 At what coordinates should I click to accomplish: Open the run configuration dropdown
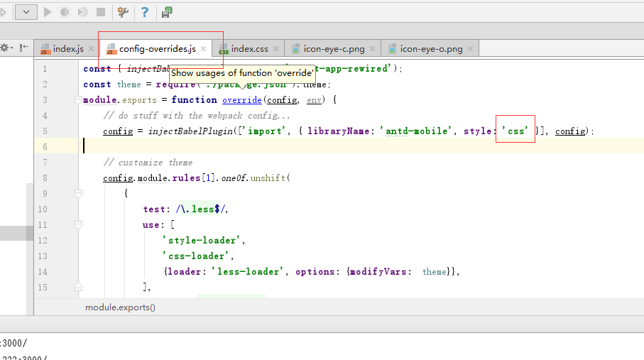pyautogui.click(x=26, y=12)
